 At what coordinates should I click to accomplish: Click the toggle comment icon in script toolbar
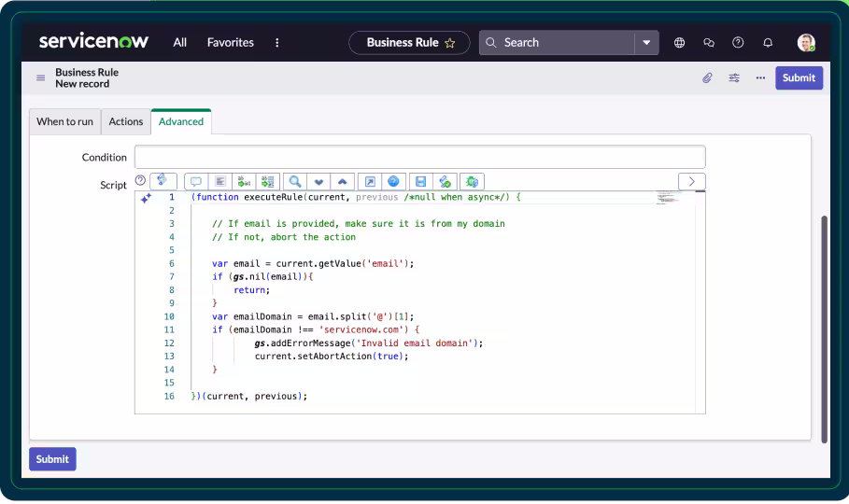(x=196, y=182)
